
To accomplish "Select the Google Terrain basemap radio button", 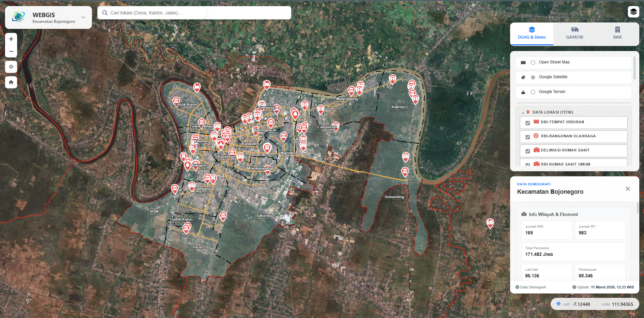I will point(533,92).
